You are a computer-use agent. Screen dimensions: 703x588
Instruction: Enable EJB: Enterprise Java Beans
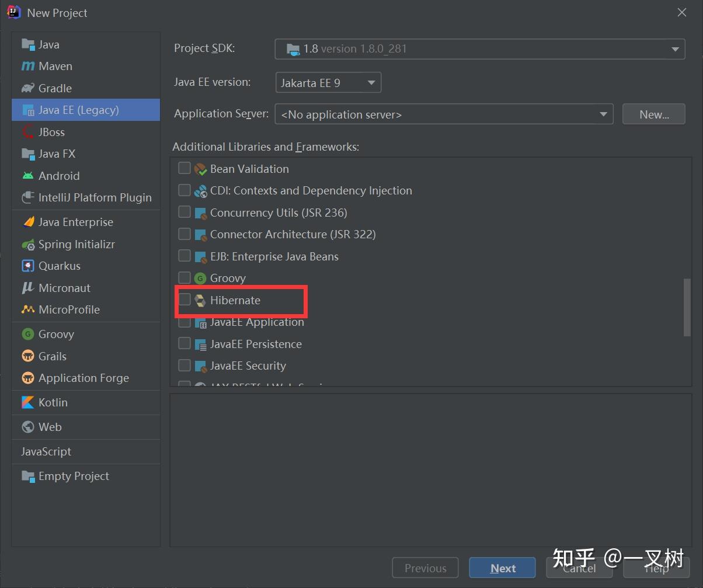[185, 256]
